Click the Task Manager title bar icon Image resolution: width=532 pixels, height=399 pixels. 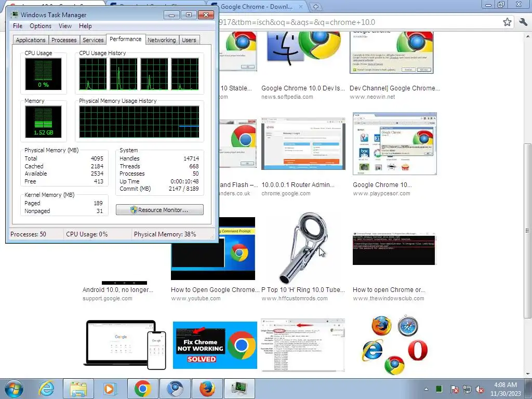click(15, 15)
